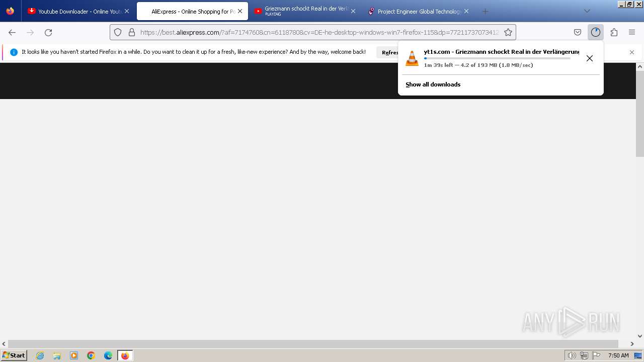Open Windows Media Player taskbar icon
The image size is (644, 362).
pos(74,355)
